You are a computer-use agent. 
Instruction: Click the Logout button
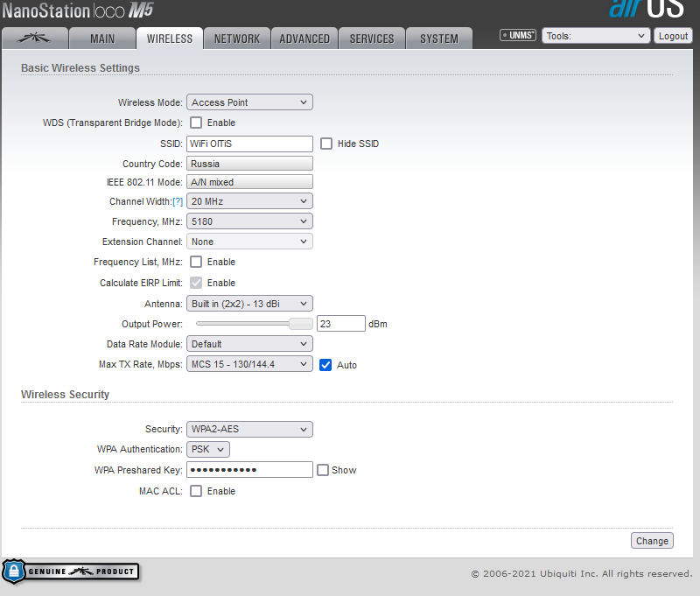[673, 36]
